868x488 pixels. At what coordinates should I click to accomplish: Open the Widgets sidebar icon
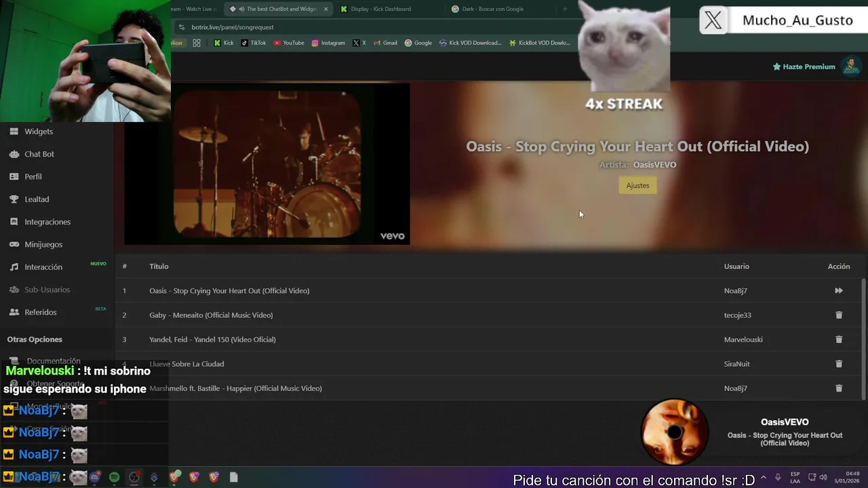tap(14, 131)
